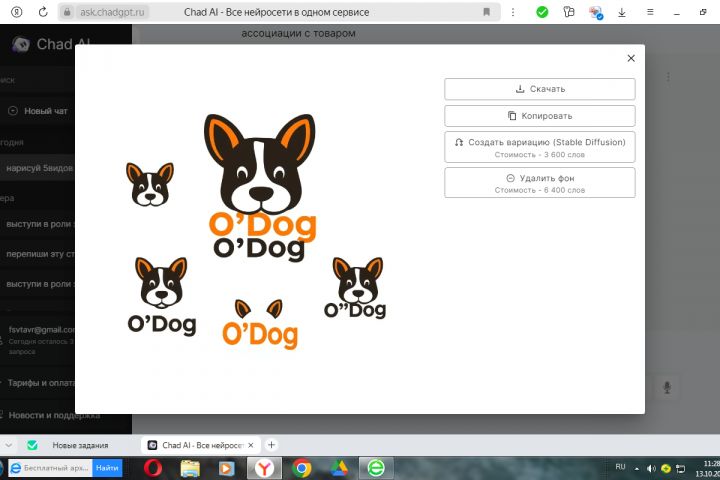Image resolution: width=720 pixels, height=480 pixels.
Task: Create a Stable Diffusion variation
Action: tap(540, 147)
